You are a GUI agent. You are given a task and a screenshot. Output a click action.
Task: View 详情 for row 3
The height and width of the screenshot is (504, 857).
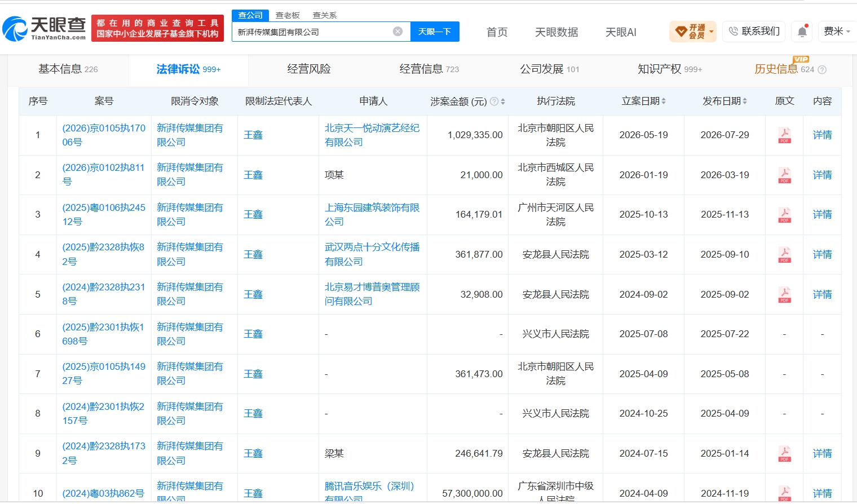click(822, 215)
